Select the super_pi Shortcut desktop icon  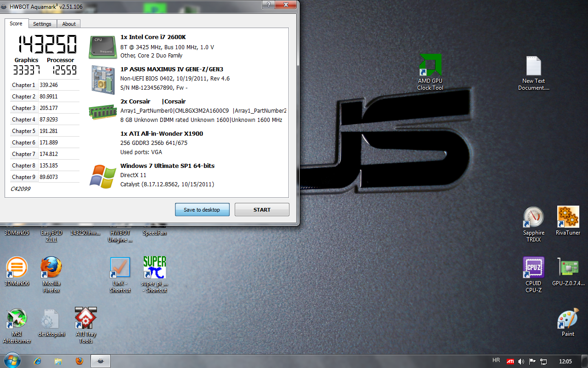154,275
